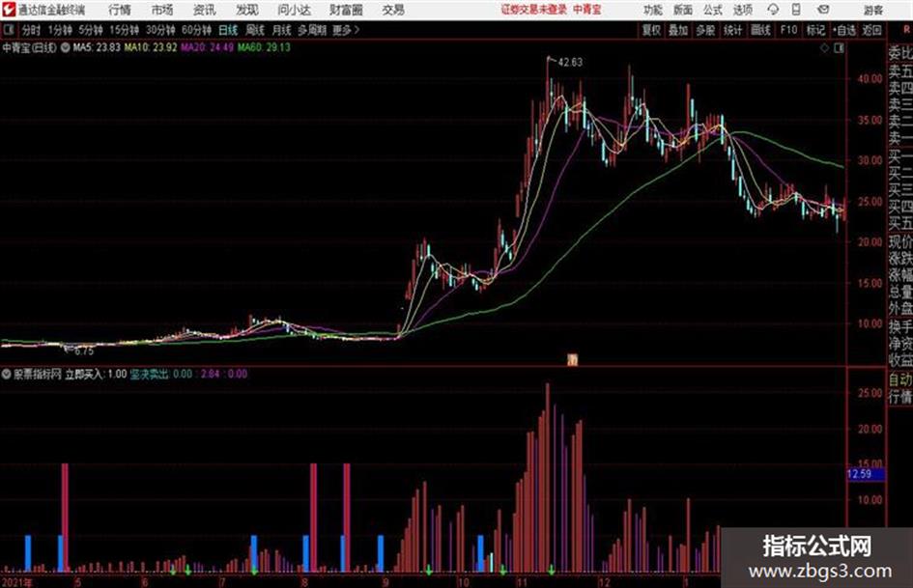The height and width of the screenshot is (588, 913).
Task: Open the 财富圈 menu
Action: (346, 10)
